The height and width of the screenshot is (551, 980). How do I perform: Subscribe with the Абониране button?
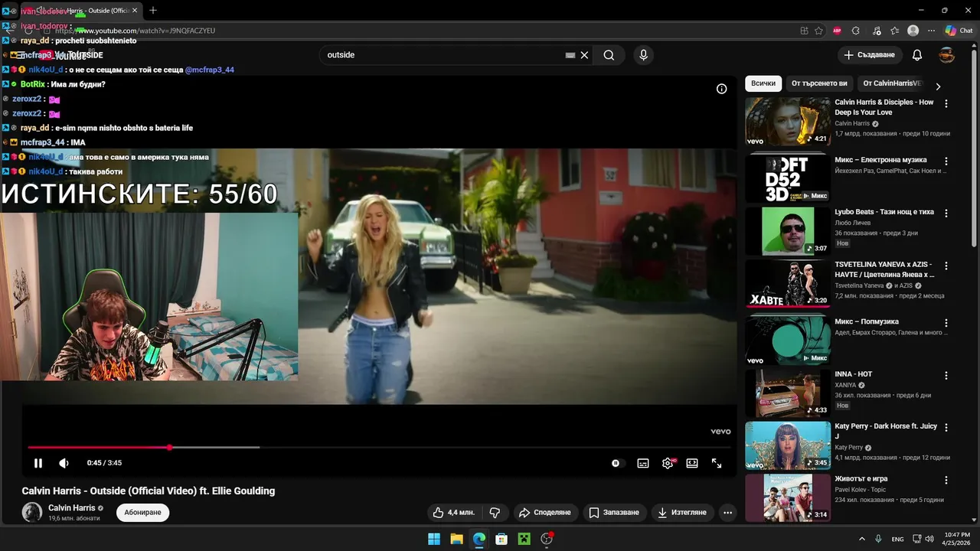point(142,512)
